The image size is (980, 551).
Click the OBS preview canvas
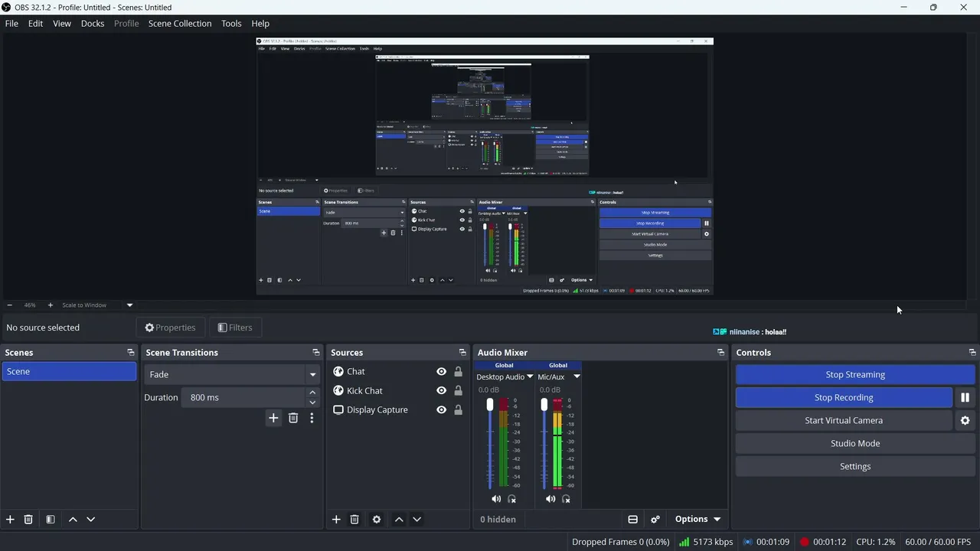[x=485, y=166]
